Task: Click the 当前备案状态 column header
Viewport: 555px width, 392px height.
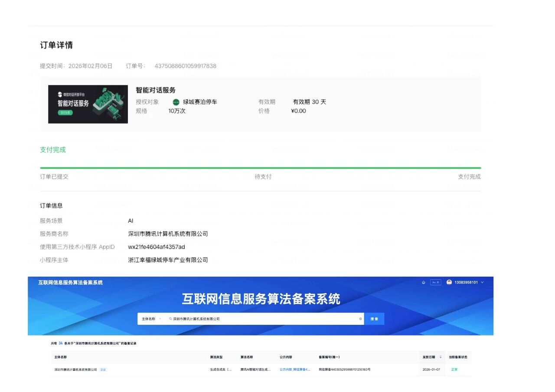Action: 458,357
